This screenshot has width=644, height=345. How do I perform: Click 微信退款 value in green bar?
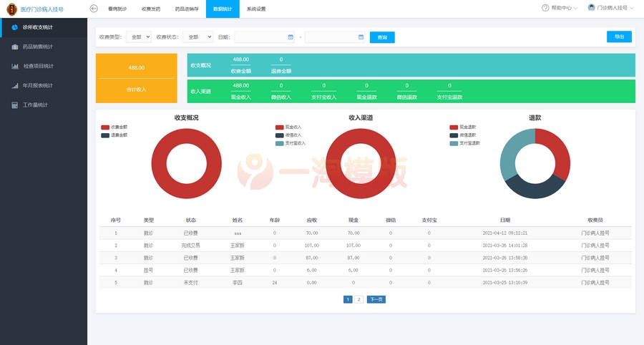click(x=407, y=86)
